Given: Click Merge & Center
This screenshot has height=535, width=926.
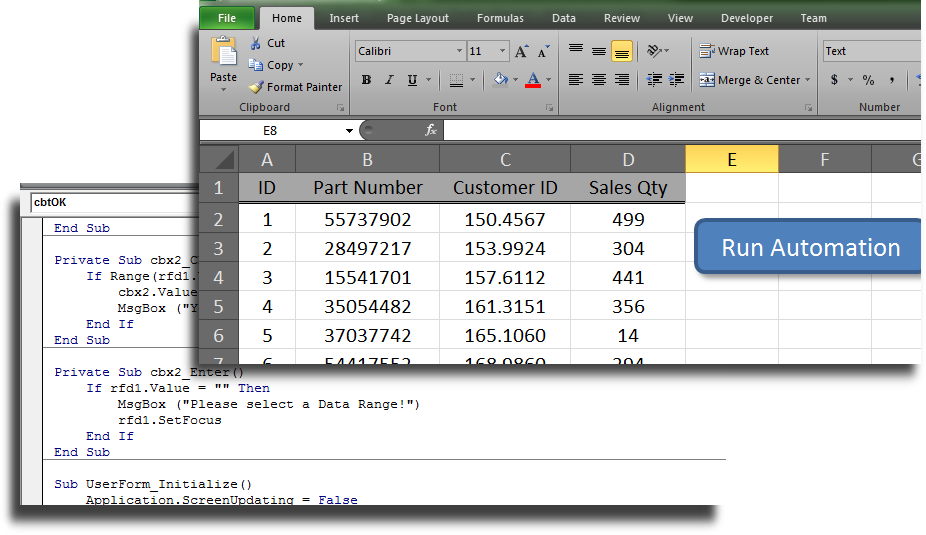Looking at the screenshot, I should (x=749, y=80).
